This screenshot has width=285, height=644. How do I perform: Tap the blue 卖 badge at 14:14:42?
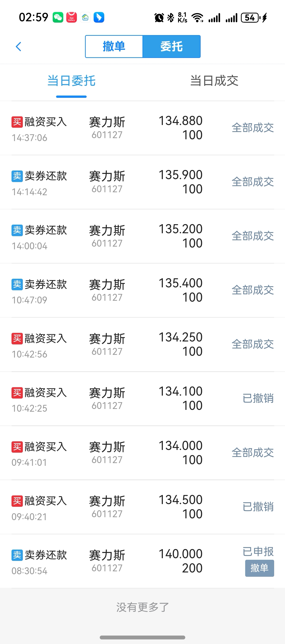tap(17, 176)
